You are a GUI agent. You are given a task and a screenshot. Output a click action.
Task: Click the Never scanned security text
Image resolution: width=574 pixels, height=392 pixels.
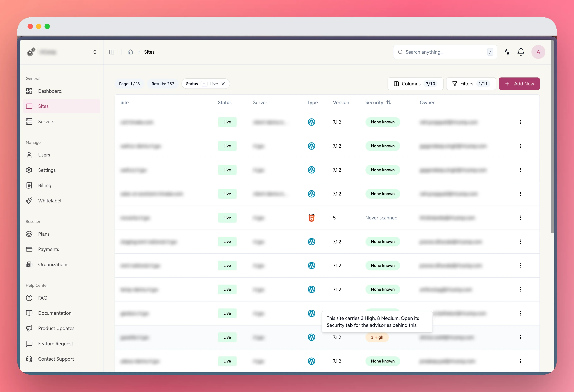pyautogui.click(x=381, y=218)
